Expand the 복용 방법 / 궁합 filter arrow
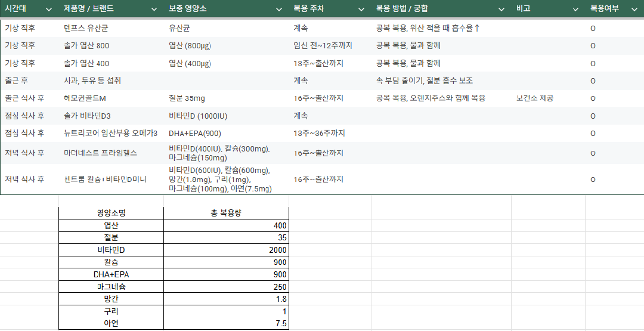This screenshot has width=644, height=331. coord(502,10)
